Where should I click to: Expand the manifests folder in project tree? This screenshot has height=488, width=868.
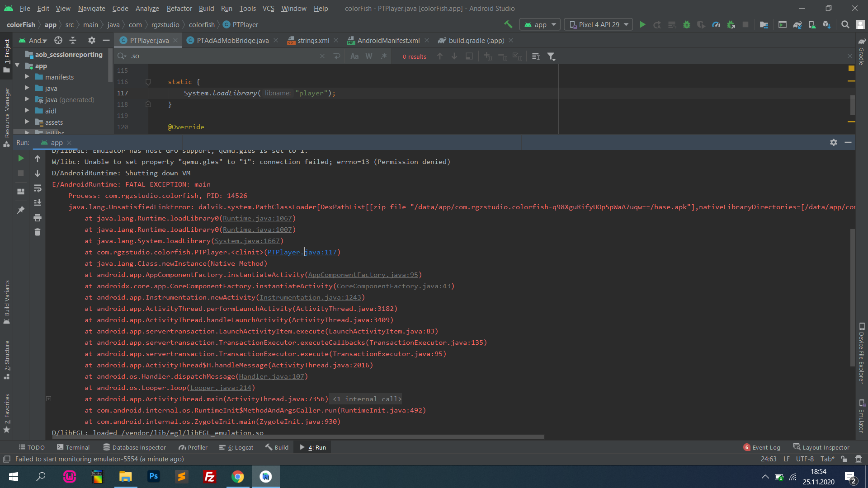pyautogui.click(x=27, y=77)
